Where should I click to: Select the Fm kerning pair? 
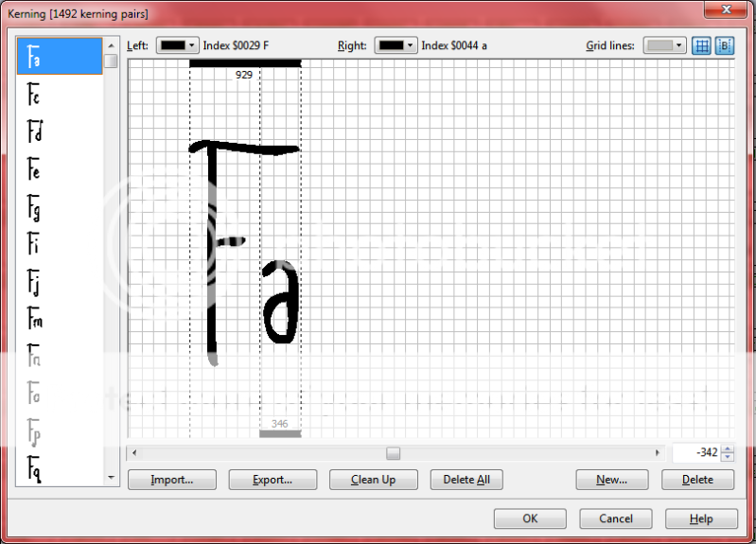pos(35,320)
